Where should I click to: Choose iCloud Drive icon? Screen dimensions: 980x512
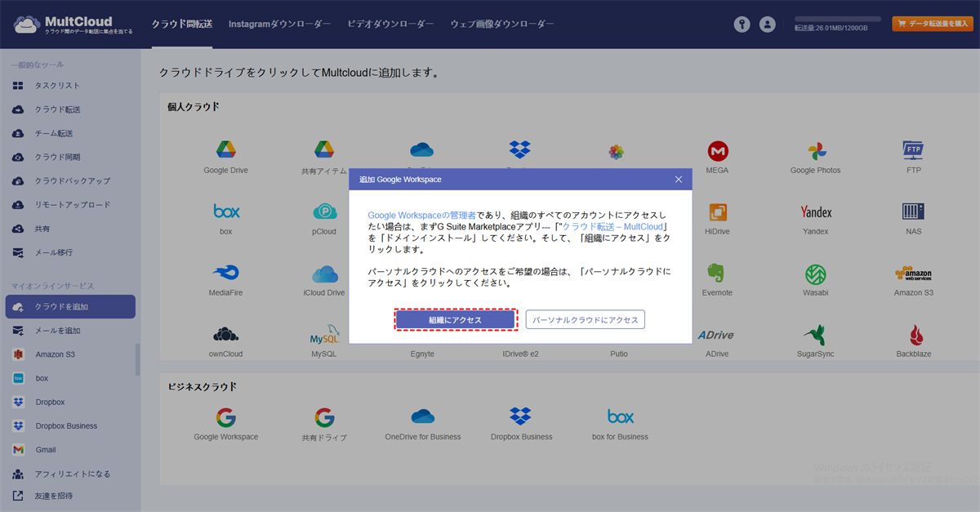click(324, 273)
